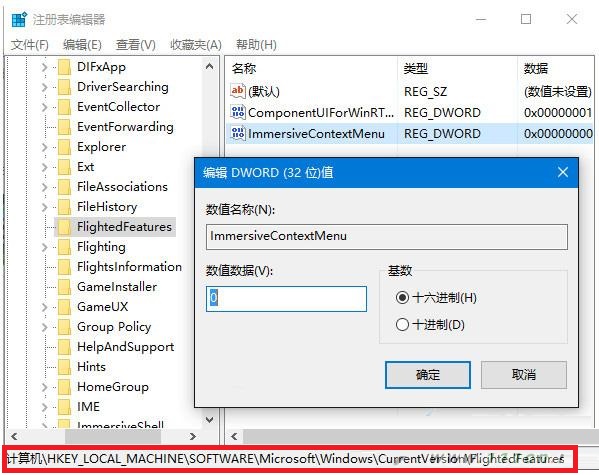Image resolution: width=599 pixels, height=475 pixels.
Task: Select the ComponentUIForWinRT DWORD value icon
Action: click(x=238, y=112)
